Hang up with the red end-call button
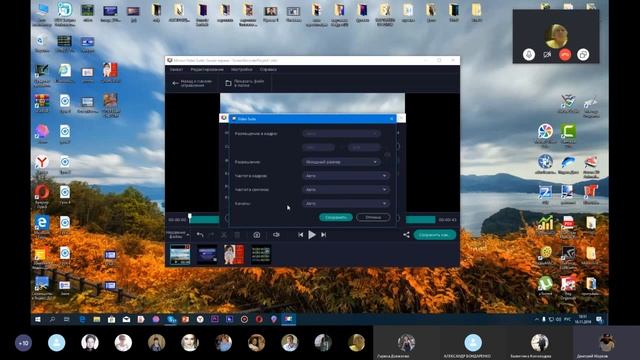The image size is (640, 360). point(565,54)
